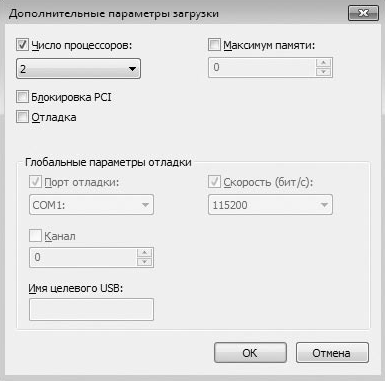Close the Дополнительные параметры загрузки dialog

(x=363, y=13)
